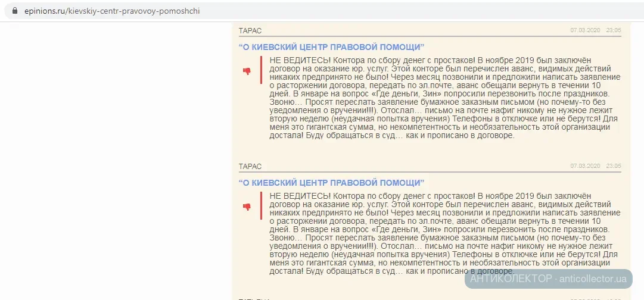Click the thumbs-down icon in the second review
The height and width of the screenshot is (300, 644).
point(247,207)
